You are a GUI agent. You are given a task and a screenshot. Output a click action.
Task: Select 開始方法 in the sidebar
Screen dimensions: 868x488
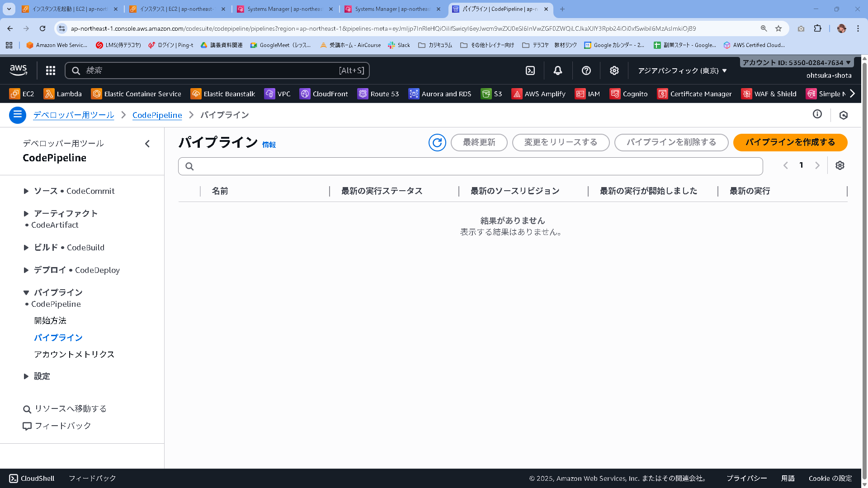(x=50, y=320)
